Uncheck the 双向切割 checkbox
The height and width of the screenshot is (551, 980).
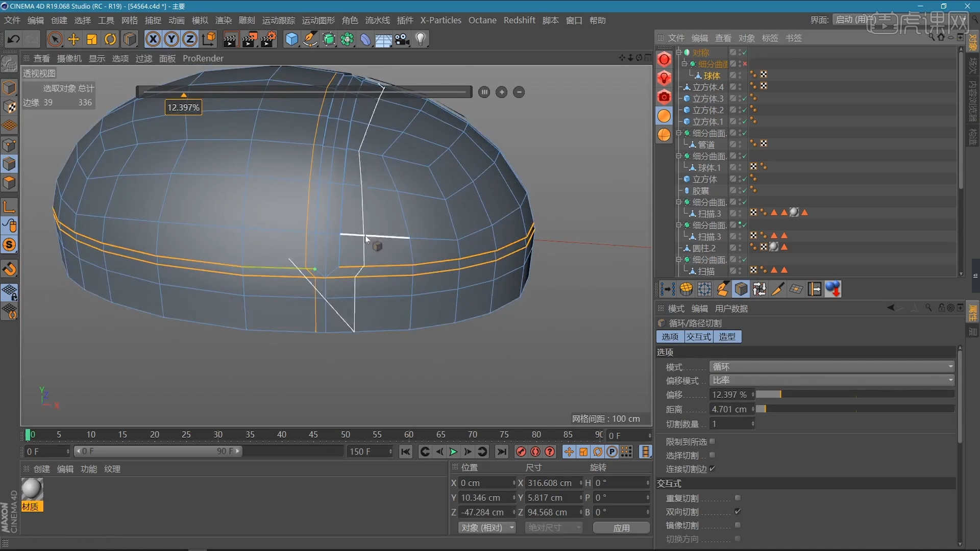click(738, 511)
